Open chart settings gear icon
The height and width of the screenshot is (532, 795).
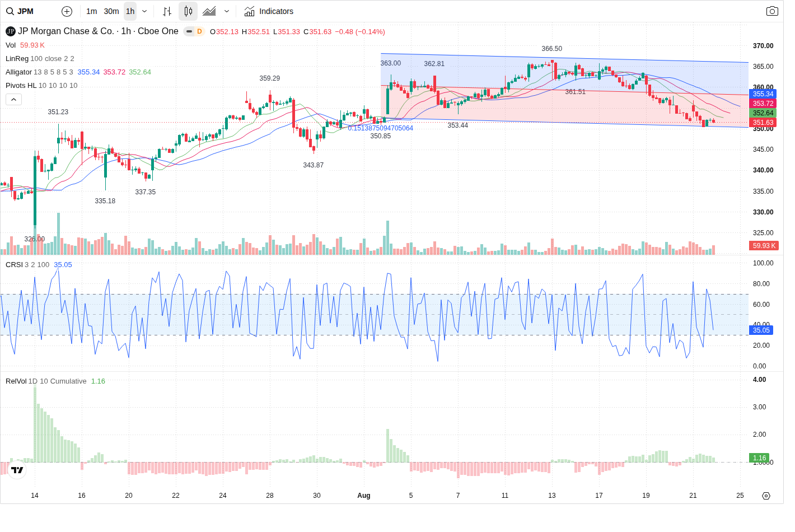coord(766,496)
